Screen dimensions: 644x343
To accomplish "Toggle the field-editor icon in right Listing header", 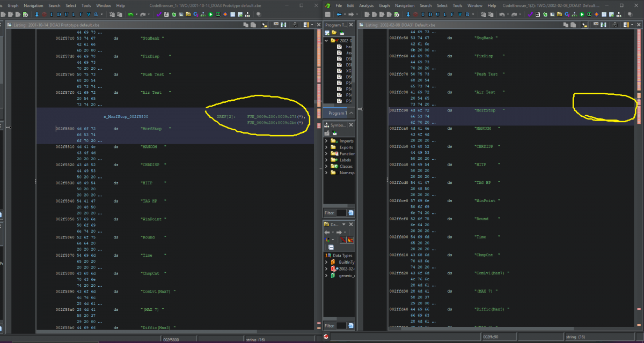I will coord(596,25).
